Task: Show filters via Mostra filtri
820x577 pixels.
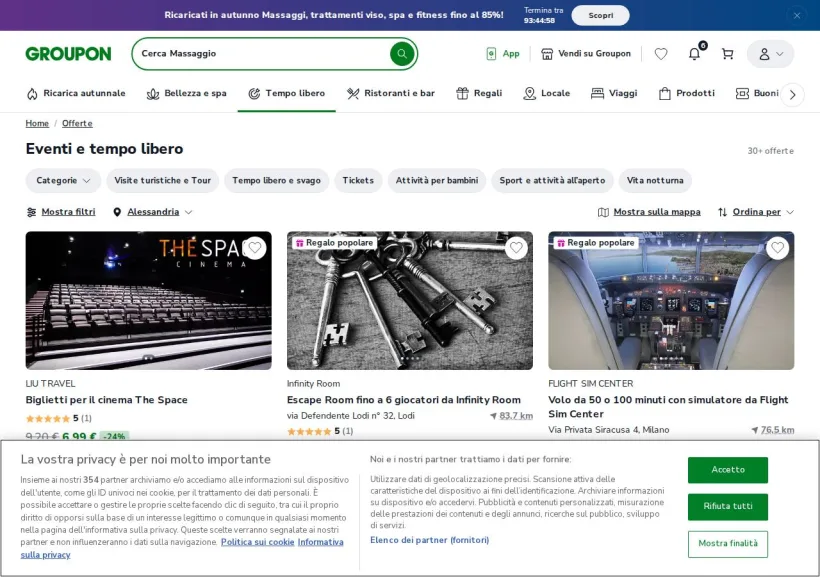Action: tap(61, 212)
